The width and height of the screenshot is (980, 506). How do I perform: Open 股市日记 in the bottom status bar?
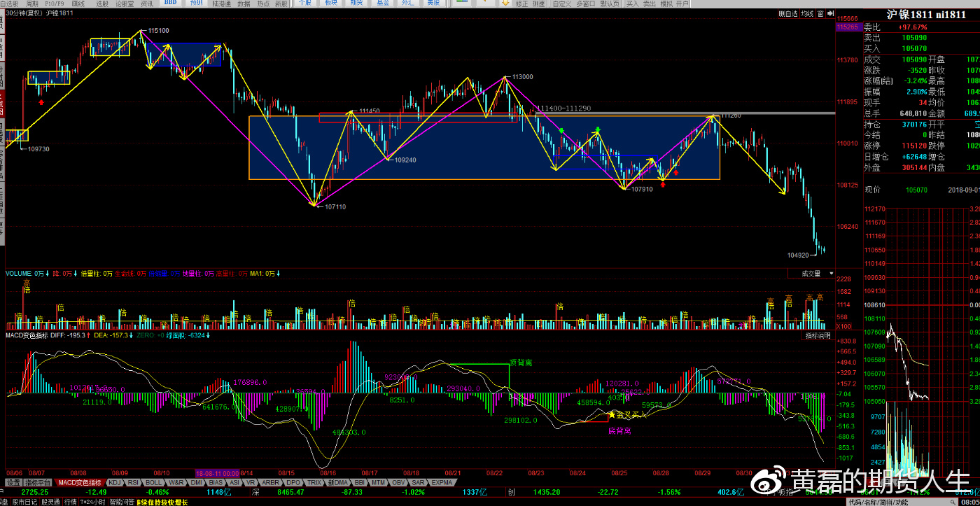[x=24, y=502]
